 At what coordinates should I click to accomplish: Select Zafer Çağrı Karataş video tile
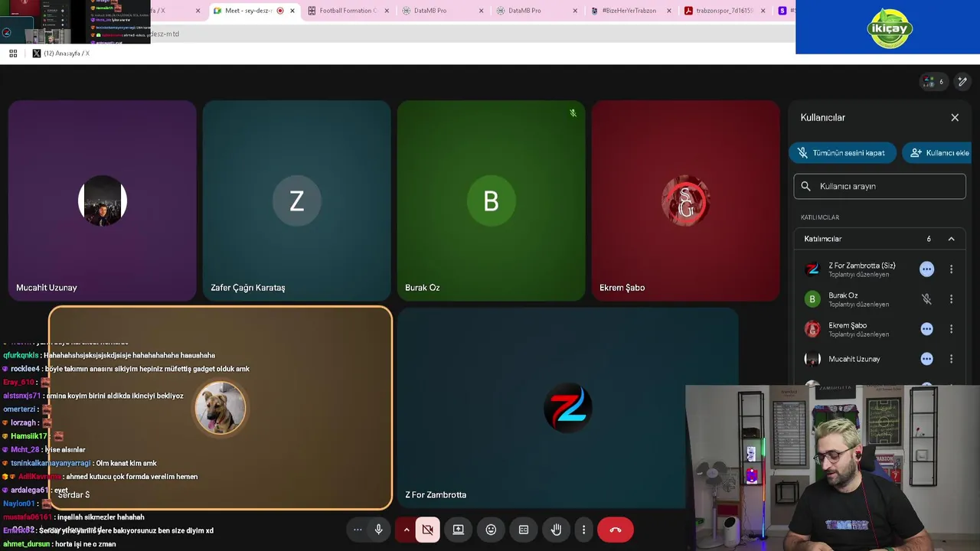point(296,201)
